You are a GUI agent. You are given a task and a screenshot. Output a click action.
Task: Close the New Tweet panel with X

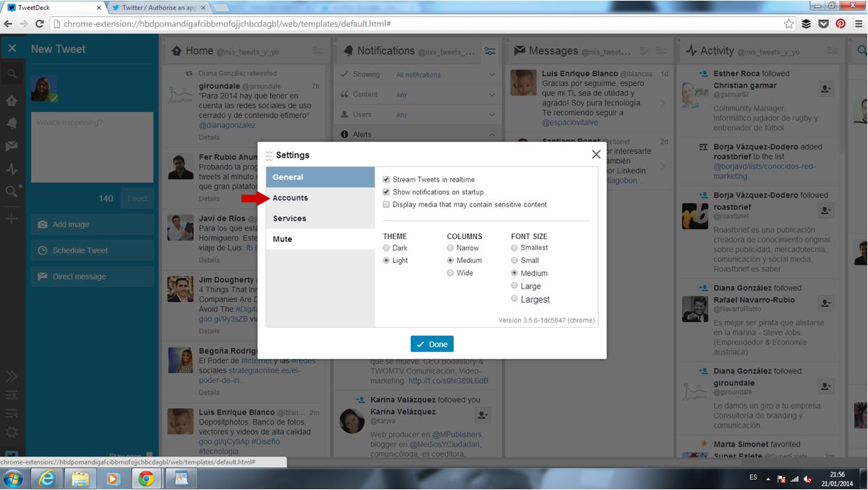click(12, 49)
